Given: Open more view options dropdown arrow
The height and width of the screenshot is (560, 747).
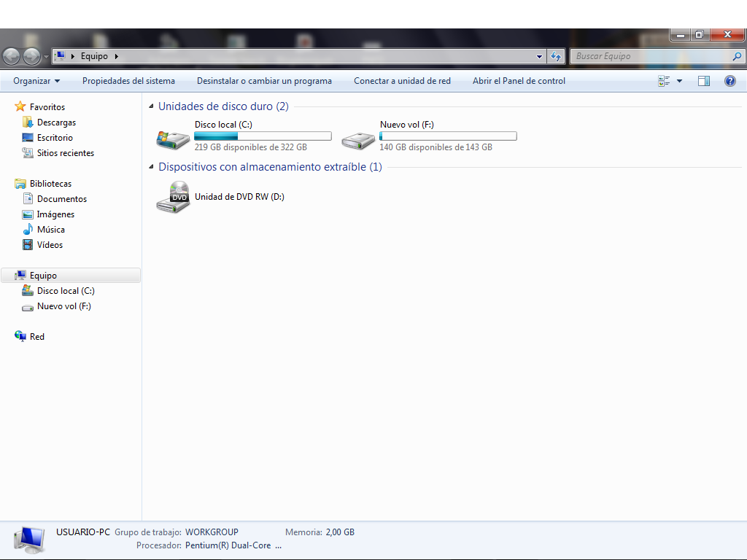Looking at the screenshot, I should click(x=679, y=81).
